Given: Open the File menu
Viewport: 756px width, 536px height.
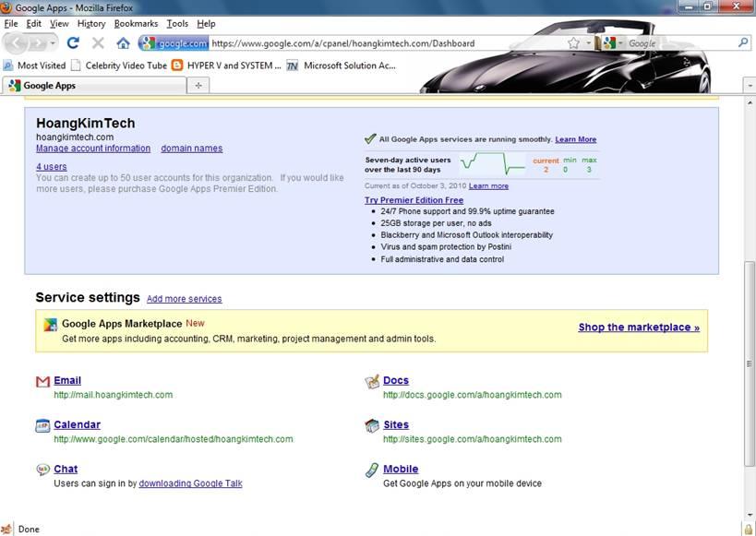Looking at the screenshot, I should [10, 24].
